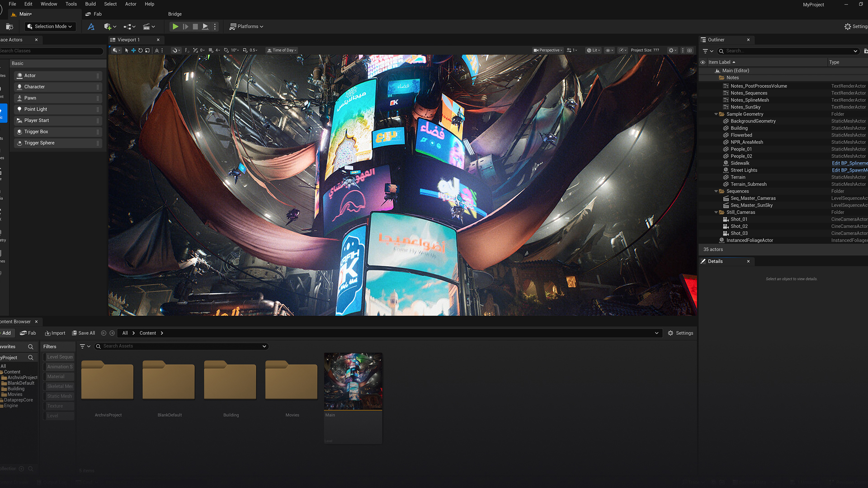
Task: Collapse the Sample Geometry folder
Action: tap(716, 114)
